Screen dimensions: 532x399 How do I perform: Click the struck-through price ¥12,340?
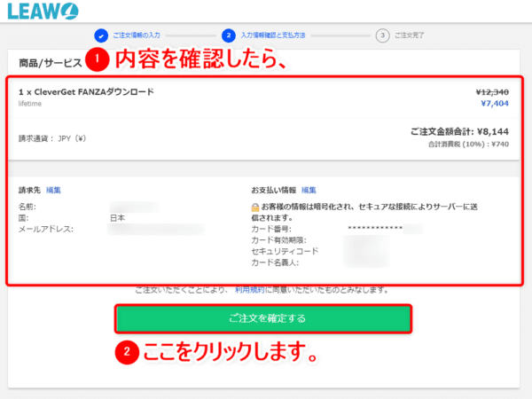tap(492, 92)
